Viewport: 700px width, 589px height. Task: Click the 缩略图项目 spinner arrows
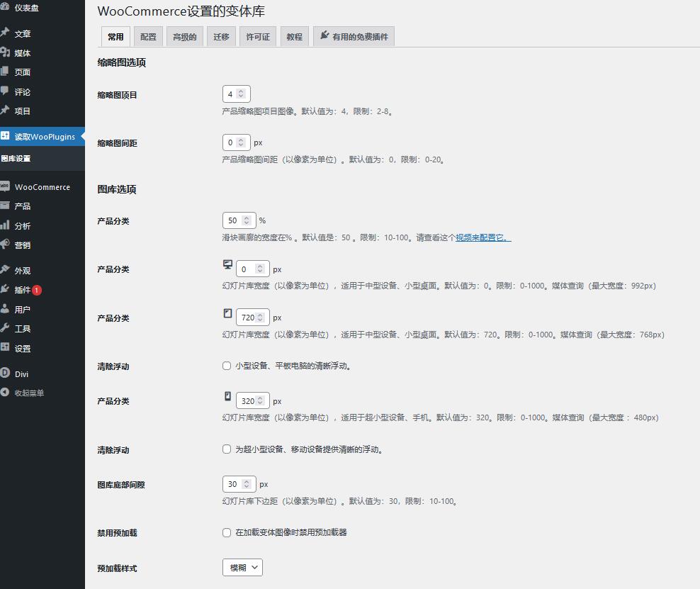click(241, 94)
